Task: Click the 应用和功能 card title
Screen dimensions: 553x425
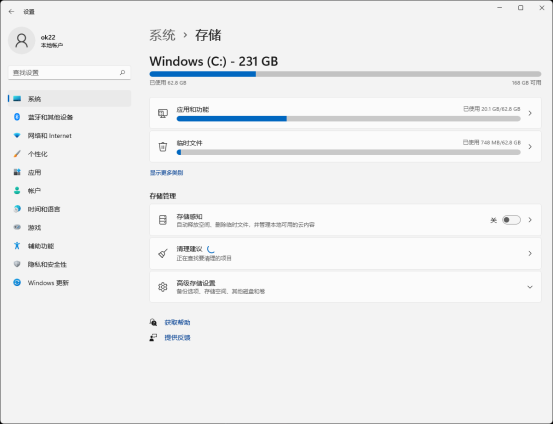Action: [193, 110]
